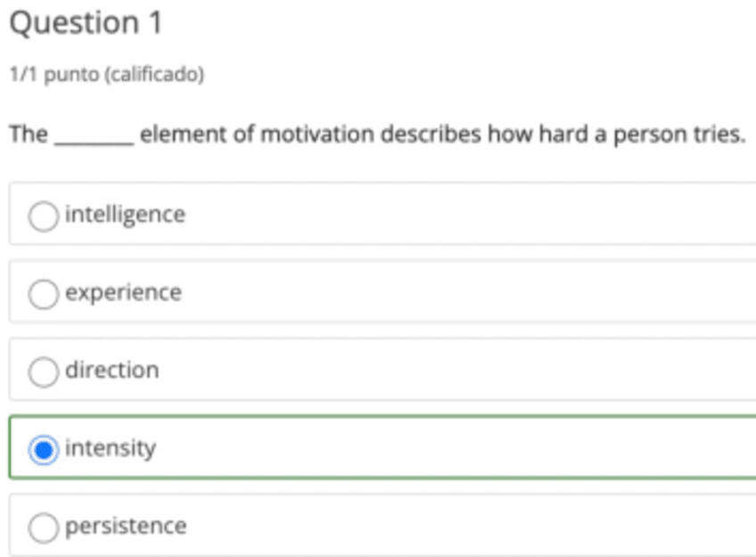Click the 'intelligence' answer label text
Viewport: 756px width, 557px height.
tap(125, 215)
